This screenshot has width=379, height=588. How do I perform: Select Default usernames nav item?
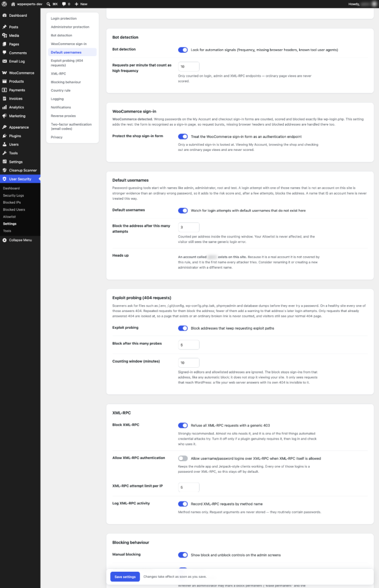point(72,52)
